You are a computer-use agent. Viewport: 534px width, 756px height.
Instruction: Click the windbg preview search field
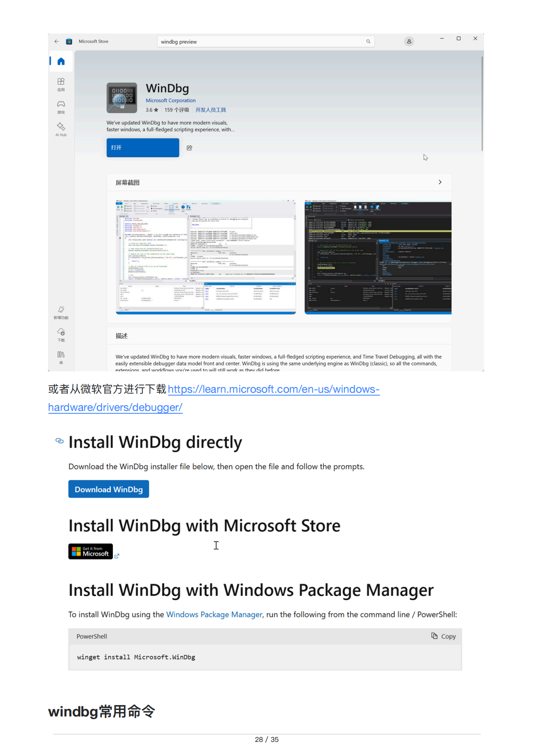point(266,42)
